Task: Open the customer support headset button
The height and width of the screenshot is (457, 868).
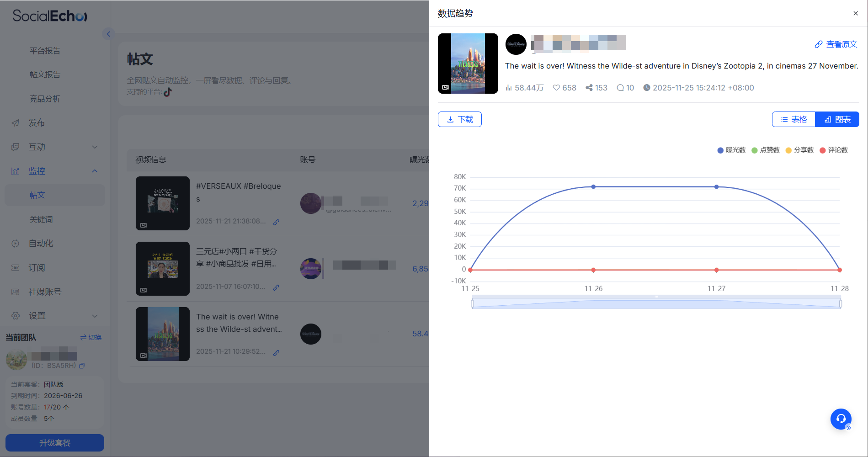Action: click(x=841, y=419)
